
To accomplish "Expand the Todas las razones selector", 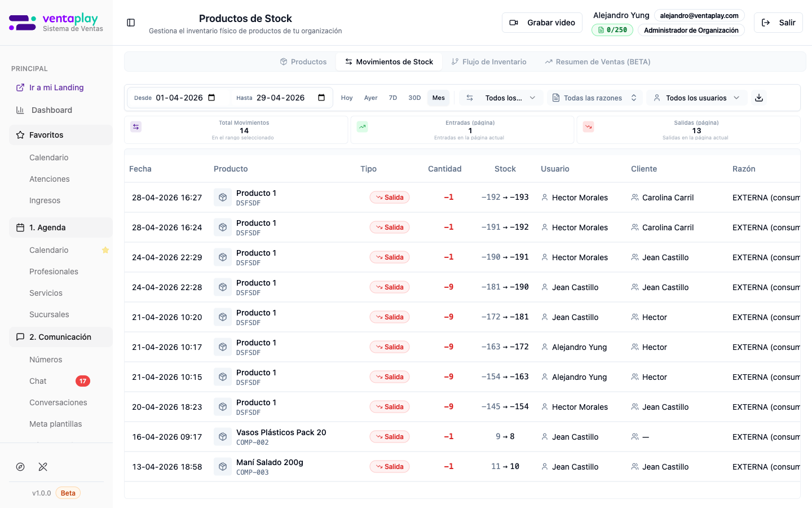I will 594,97.
